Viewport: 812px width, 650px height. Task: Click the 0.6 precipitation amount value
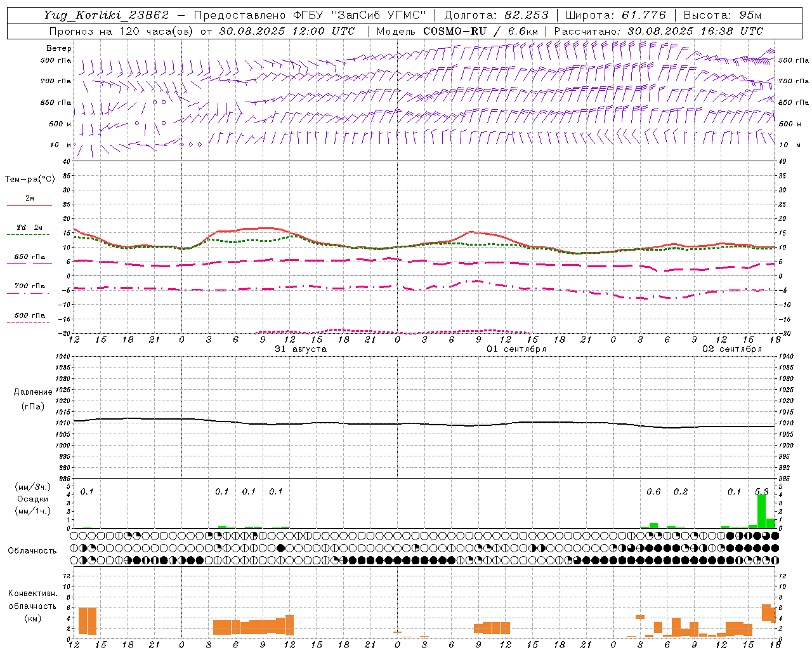pos(653,492)
